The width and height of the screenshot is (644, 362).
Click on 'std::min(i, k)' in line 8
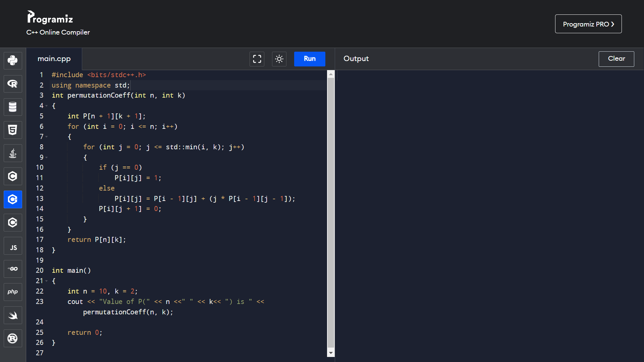pos(193,147)
